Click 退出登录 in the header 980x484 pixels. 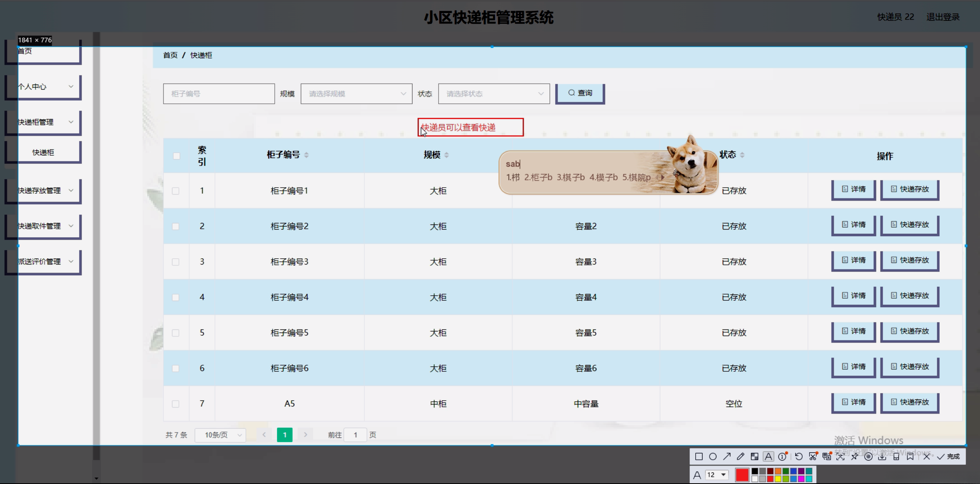click(x=943, y=17)
